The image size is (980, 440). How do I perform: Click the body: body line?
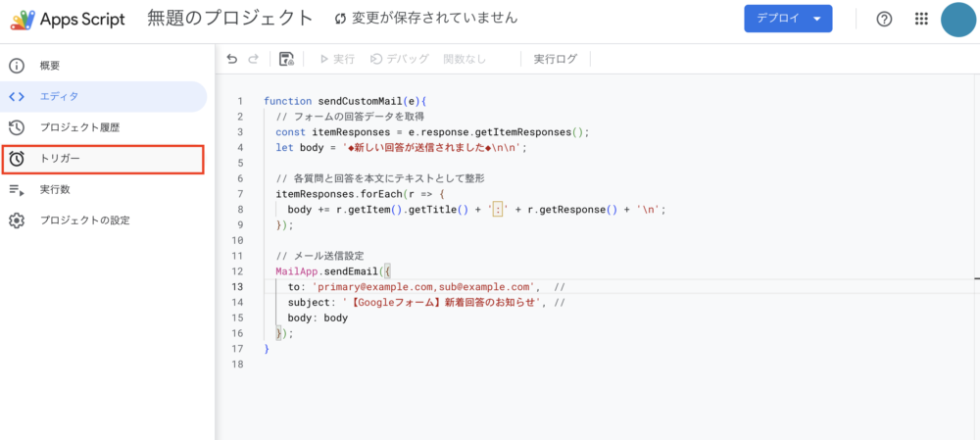pos(318,318)
